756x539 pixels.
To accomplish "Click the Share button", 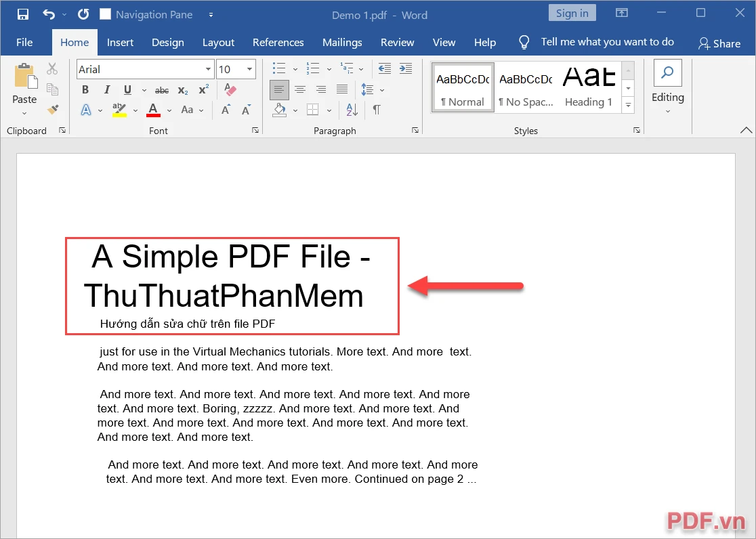I will point(719,43).
